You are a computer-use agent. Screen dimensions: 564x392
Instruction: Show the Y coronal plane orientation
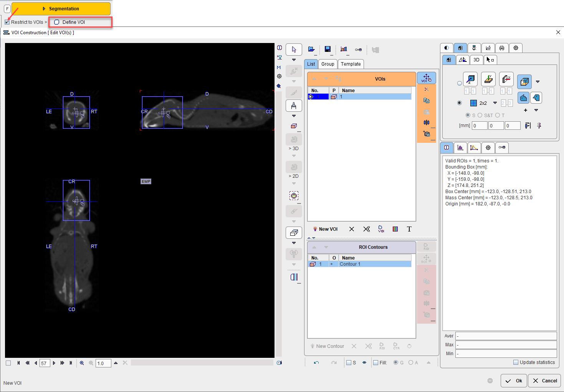488,79
